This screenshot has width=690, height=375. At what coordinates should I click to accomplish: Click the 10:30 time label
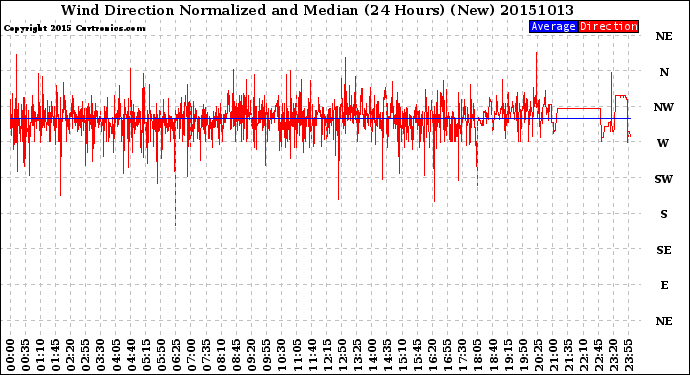(282, 355)
